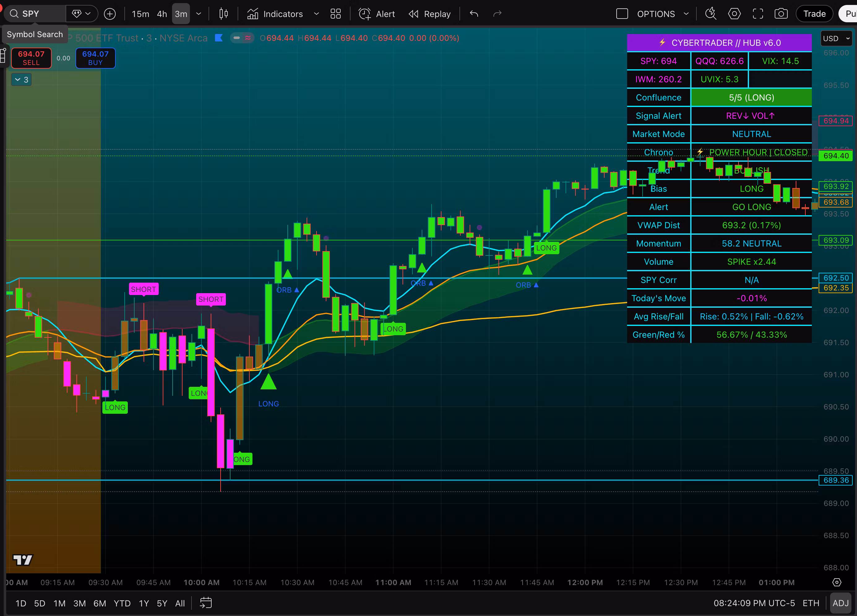Open the OPTIONS layout name
Viewport: 857px width, 616px height.
[656, 14]
